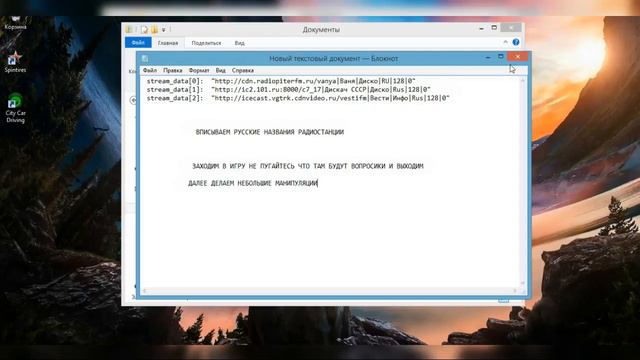Maximize the Notepad window
The width and height of the screenshot is (640, 360).
tap(500, 57)
